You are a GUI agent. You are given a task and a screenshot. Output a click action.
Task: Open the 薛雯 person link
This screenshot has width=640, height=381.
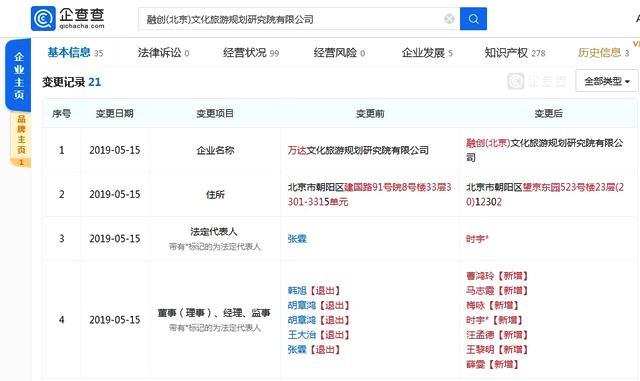(x=476, y=364)
